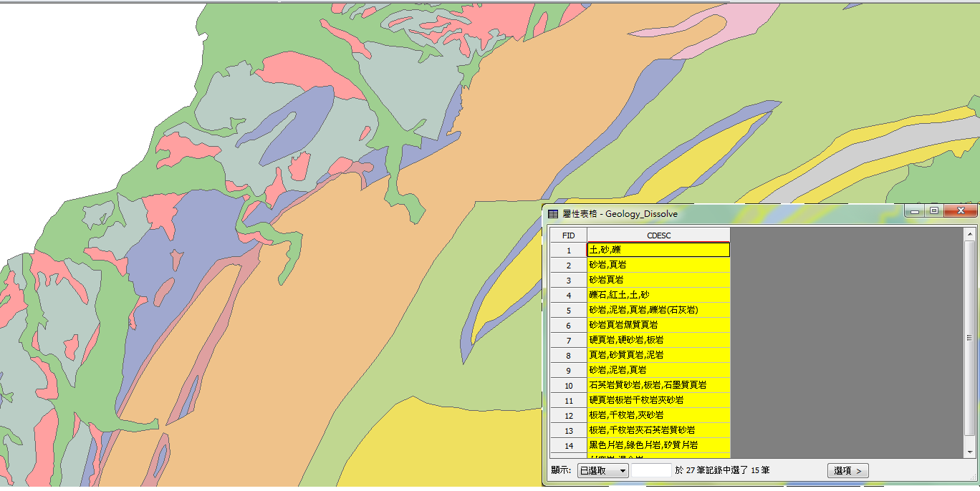Viewport: 980px width, 491px height.
Task: Click the cell 板岩,千枚岩,夾砂岩
Action: point(658,415)
